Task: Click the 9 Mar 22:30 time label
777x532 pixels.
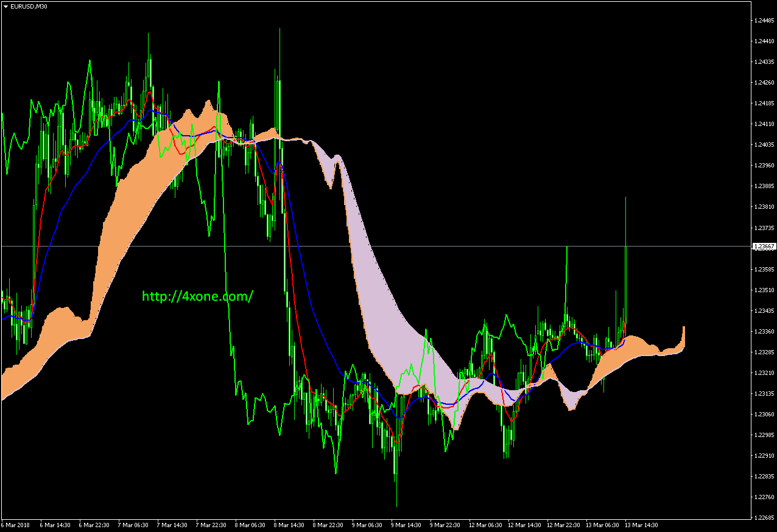Action: coord(445,525)
